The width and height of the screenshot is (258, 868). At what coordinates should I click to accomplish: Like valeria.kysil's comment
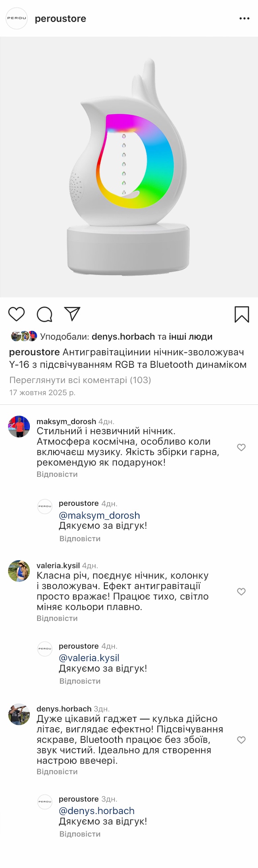(x=241, y=591)
